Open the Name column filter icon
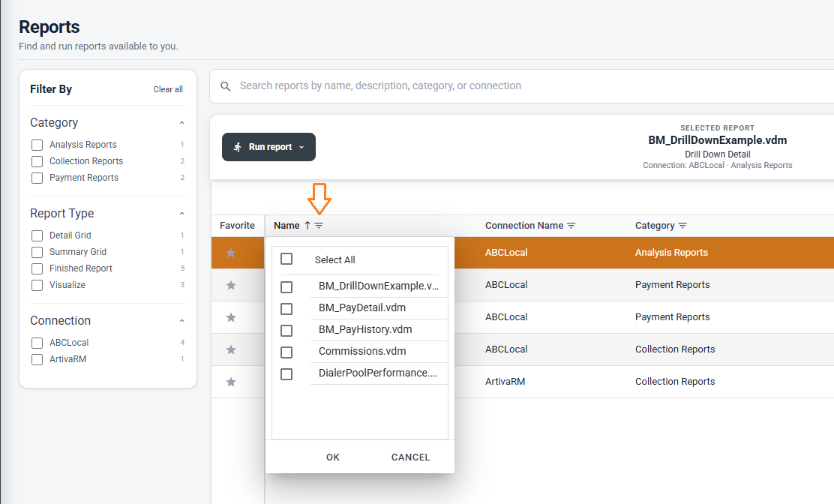Viewport: 834px width, 504px height. (319, 226)
